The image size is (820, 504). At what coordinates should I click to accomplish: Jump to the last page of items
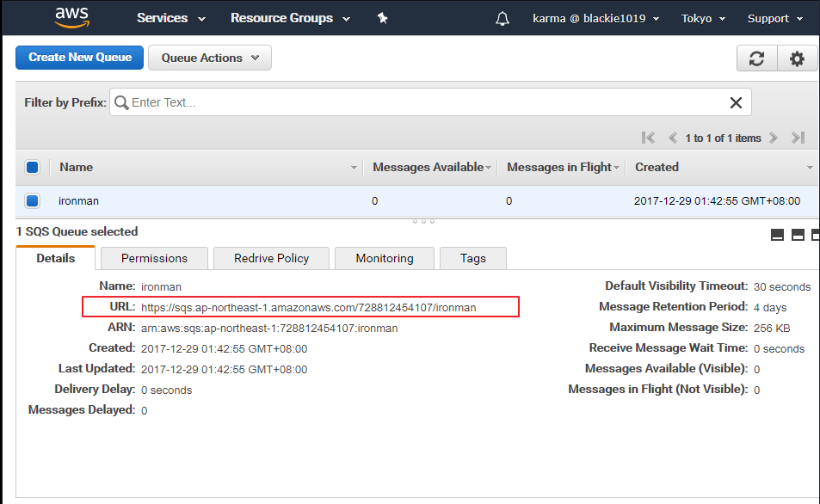[x=798, y=138]
